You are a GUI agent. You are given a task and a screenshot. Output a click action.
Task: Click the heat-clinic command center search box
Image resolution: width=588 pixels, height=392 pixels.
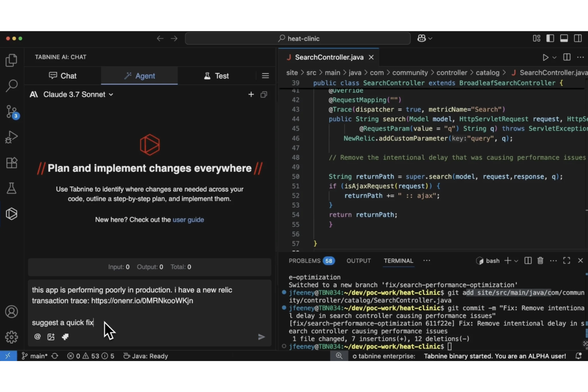coord(298,39)
